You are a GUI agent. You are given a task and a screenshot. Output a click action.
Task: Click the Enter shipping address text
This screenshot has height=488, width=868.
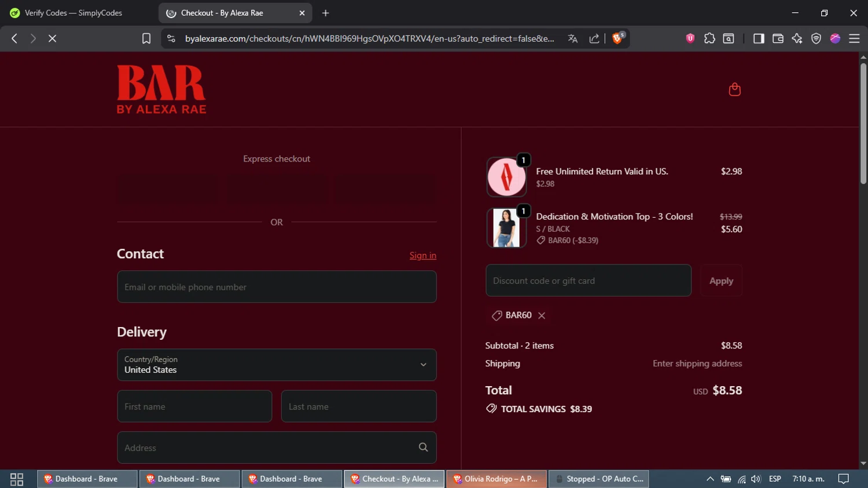click(x=697, y=364)
